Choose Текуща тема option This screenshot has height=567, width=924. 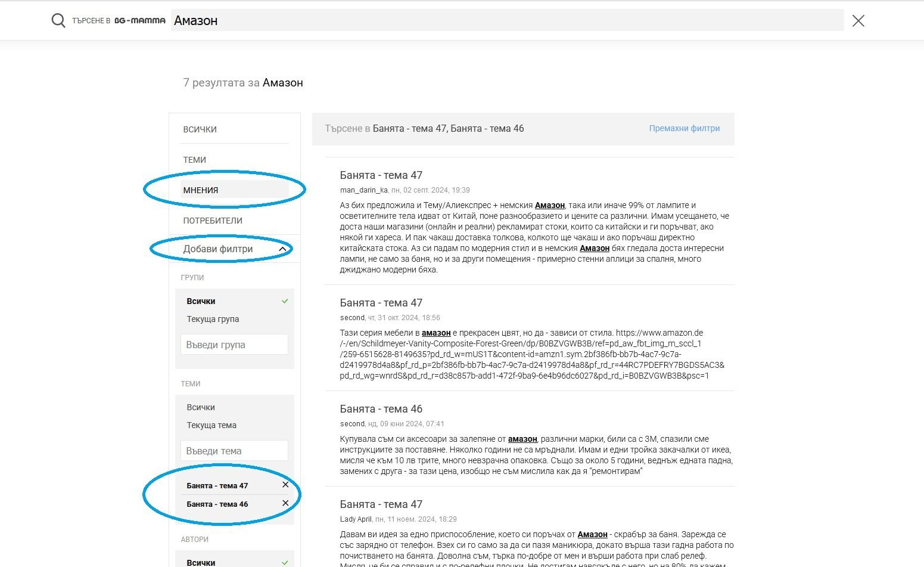[211, 425]
